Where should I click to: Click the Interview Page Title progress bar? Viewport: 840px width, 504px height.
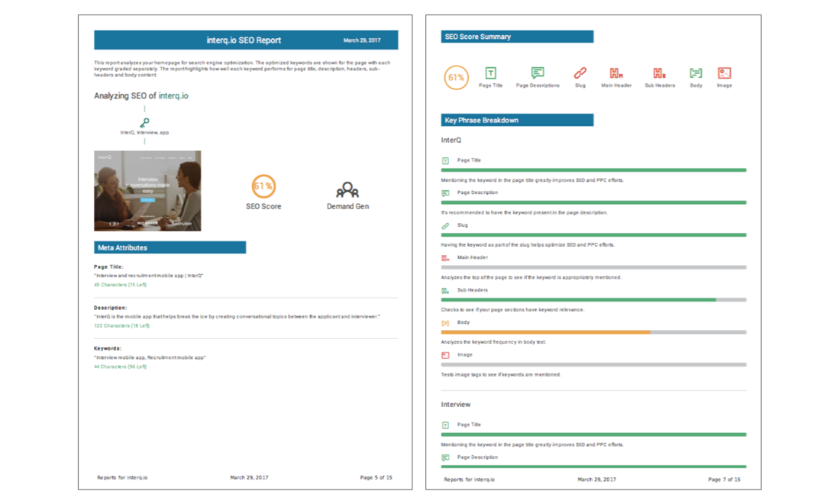pyautogui.click(x=593, y=435)
